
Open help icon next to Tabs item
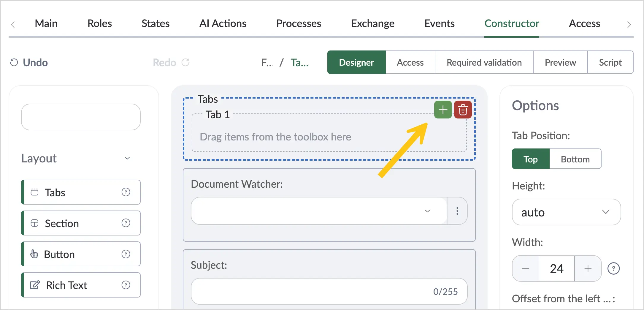[x=126, y=192]
